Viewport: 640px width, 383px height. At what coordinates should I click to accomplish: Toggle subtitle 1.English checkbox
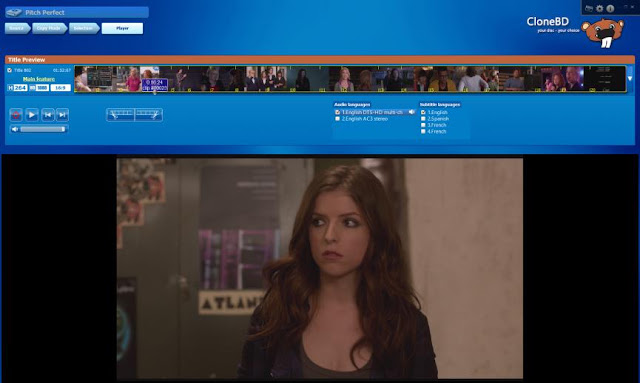423,112
